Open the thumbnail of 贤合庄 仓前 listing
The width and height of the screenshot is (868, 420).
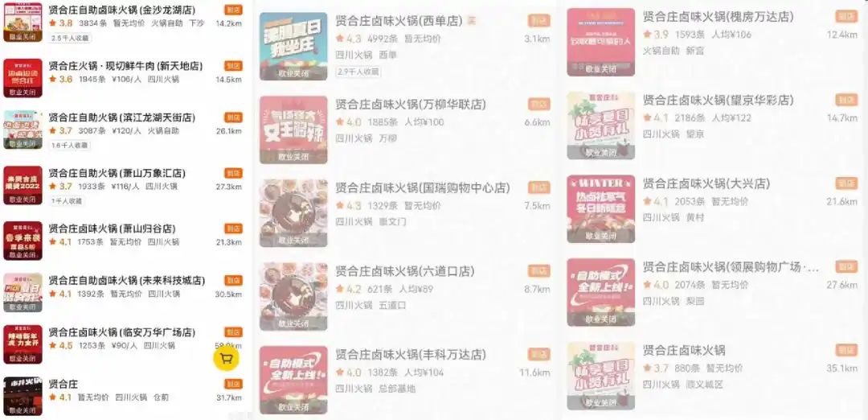(x=23, y=396)
